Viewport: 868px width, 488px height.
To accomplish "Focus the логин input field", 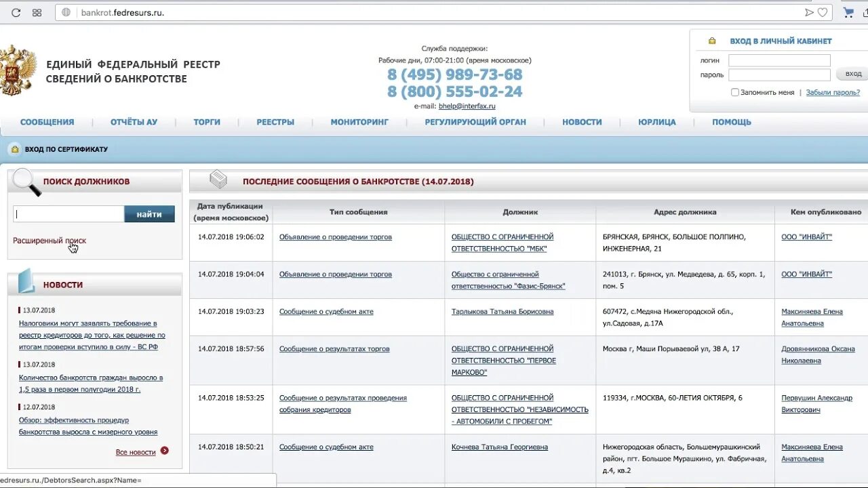I will (x=779, y=60).
